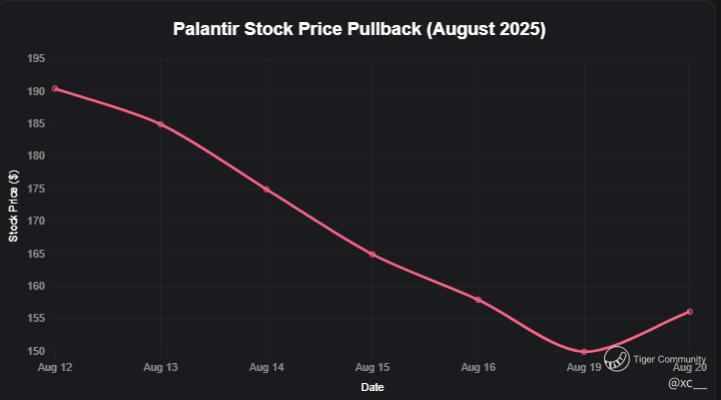721x400 pixels.
Task: Click the Aug 16 data point on line
Action: (478, 300)
